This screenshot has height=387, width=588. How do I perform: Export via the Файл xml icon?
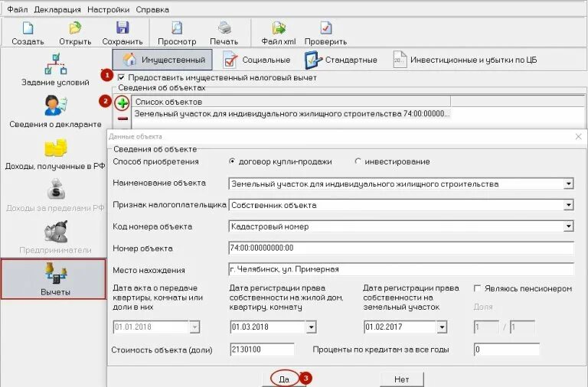pyautogui.click(x=278, y=28)
